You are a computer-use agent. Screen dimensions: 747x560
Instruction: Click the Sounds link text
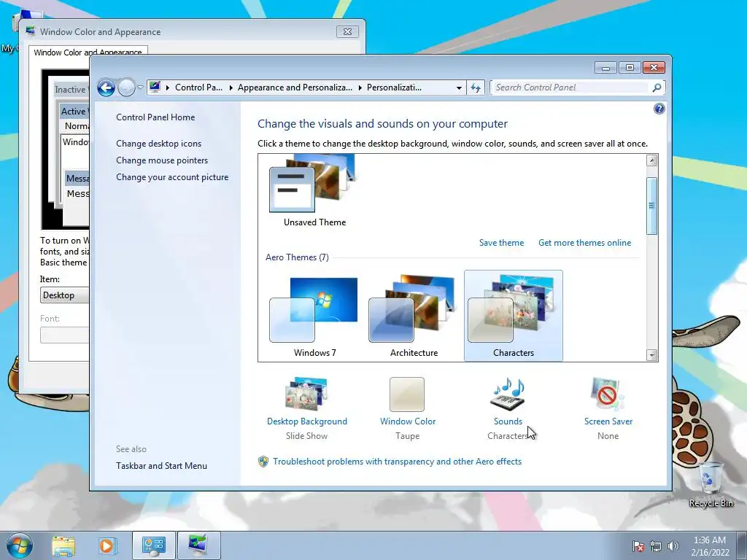pos(508,421)
